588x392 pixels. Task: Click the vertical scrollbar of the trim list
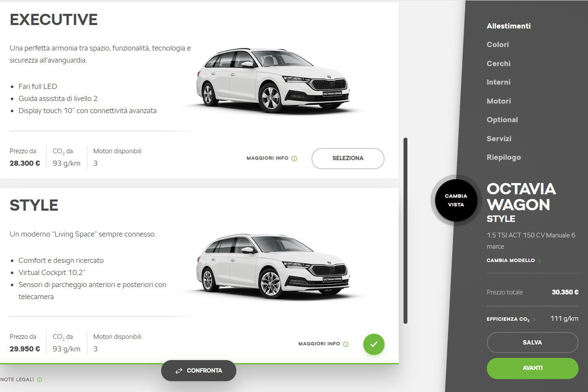tap(405, 230)
